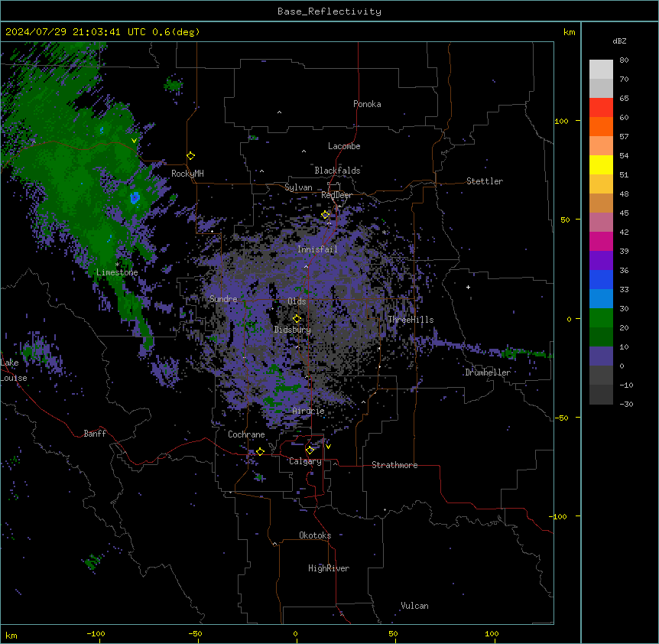659x644 pixels.
Task: Click the Vulcan city label
Action: [x=414, y=606]
